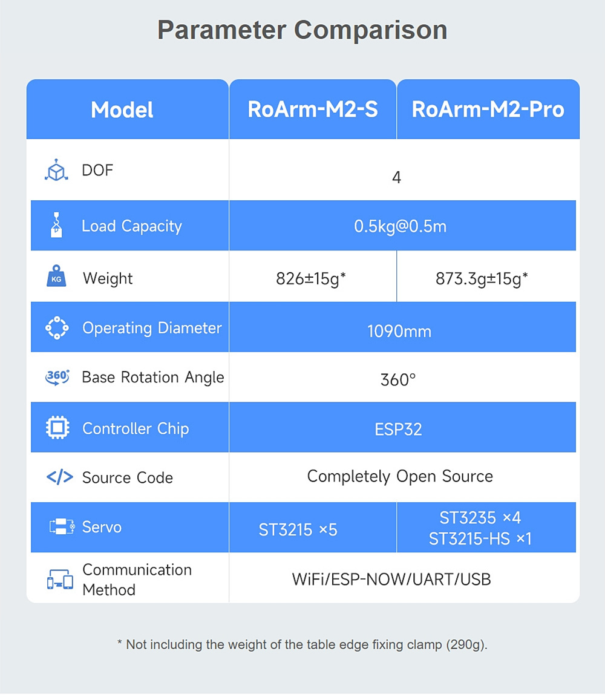Image resolution: width=605 pixels, height=700 pixels.
Task: Click the Communication Method devices icon
Action: click(60, 580)
